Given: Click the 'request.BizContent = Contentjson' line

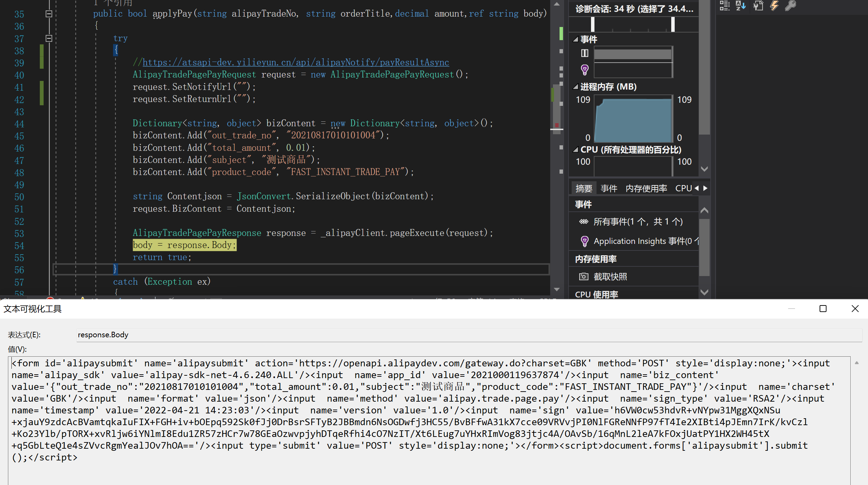Looking at the screenshot, I should (x=214, y=209).
